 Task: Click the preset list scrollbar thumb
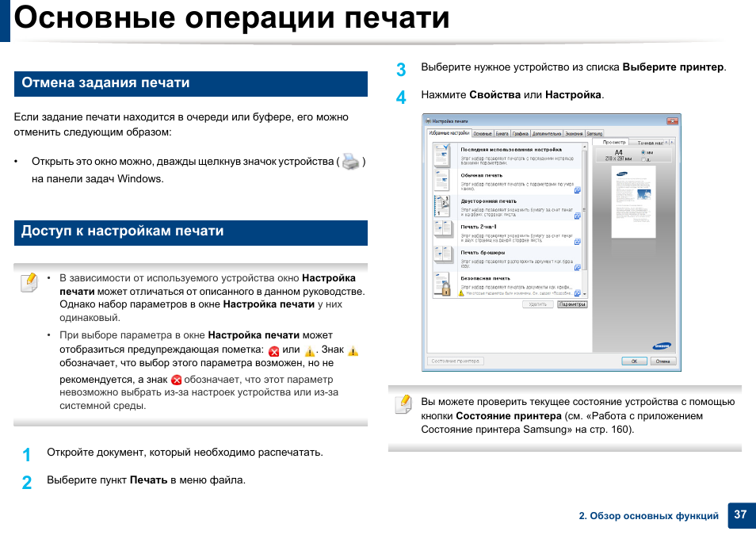tap(584, 210)
